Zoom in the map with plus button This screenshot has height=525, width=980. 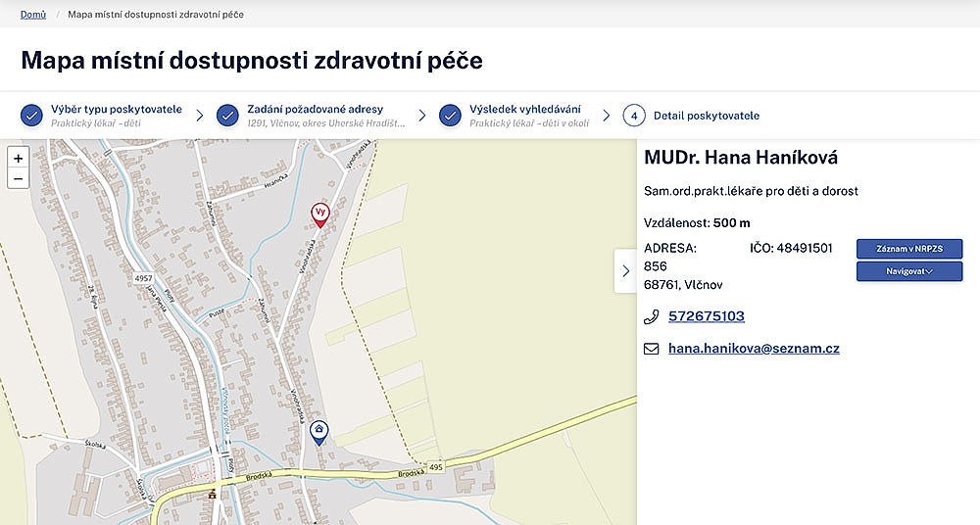18,158
